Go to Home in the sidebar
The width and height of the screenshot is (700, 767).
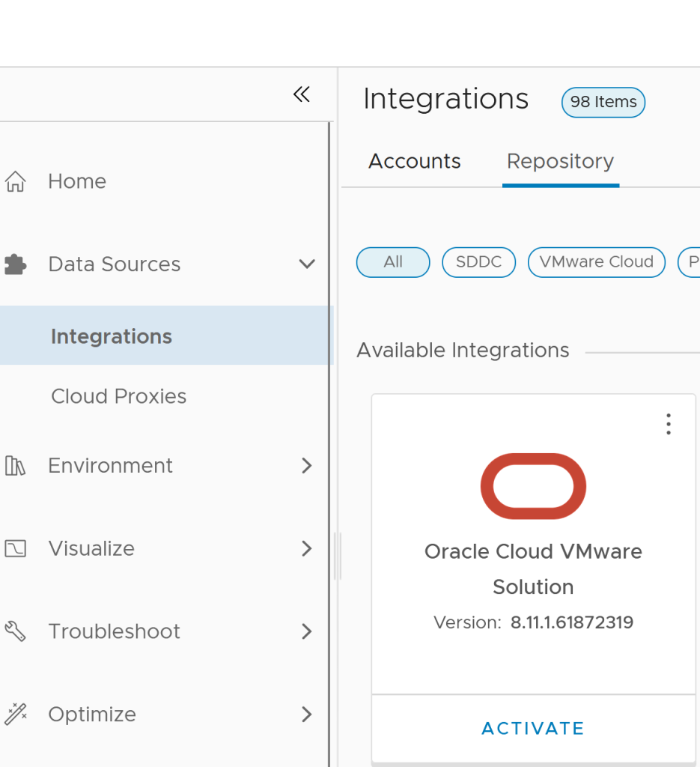pos(77,181)
